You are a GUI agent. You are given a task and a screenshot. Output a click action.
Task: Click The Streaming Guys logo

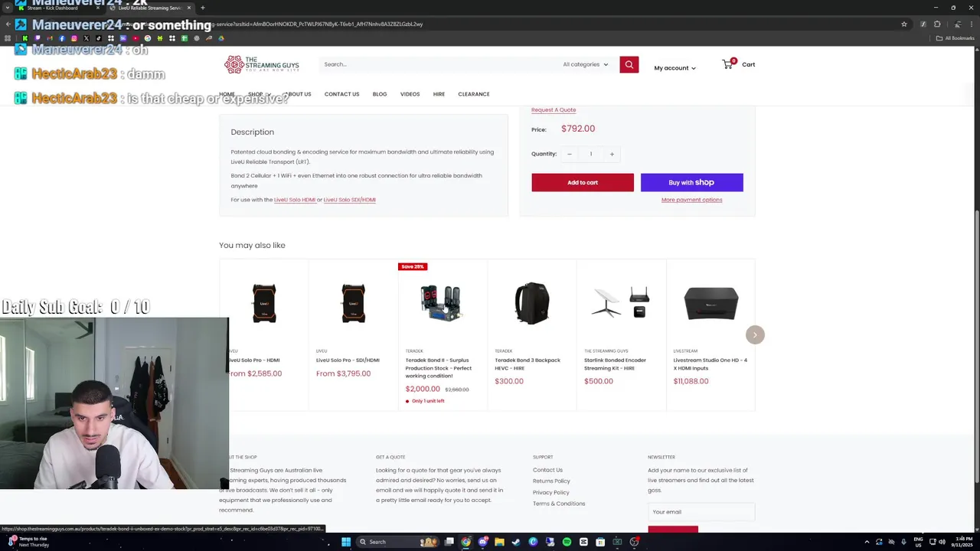[x=262, y=64]
